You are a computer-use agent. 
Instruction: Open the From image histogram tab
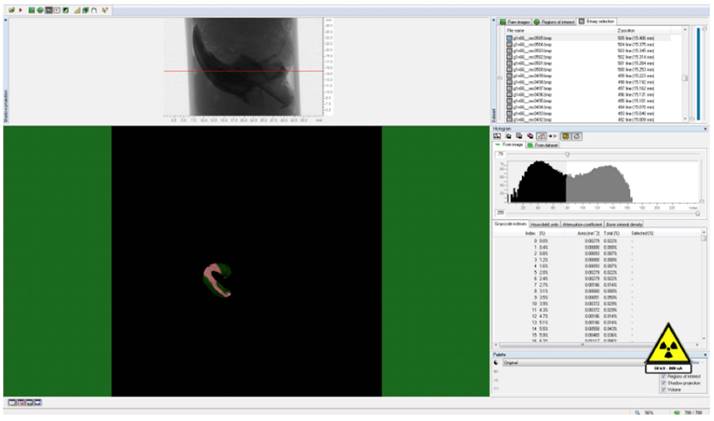click(x=510, y=145)
